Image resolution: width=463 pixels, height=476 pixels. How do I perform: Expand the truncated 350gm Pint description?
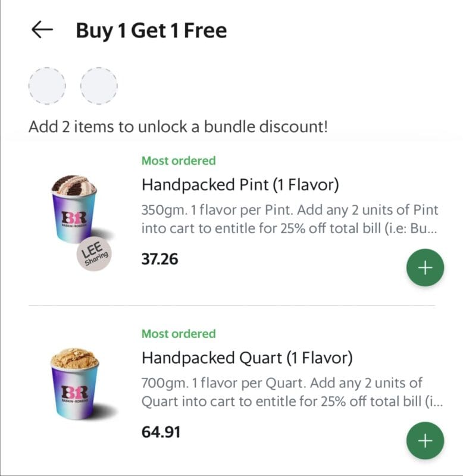[290, 219]
